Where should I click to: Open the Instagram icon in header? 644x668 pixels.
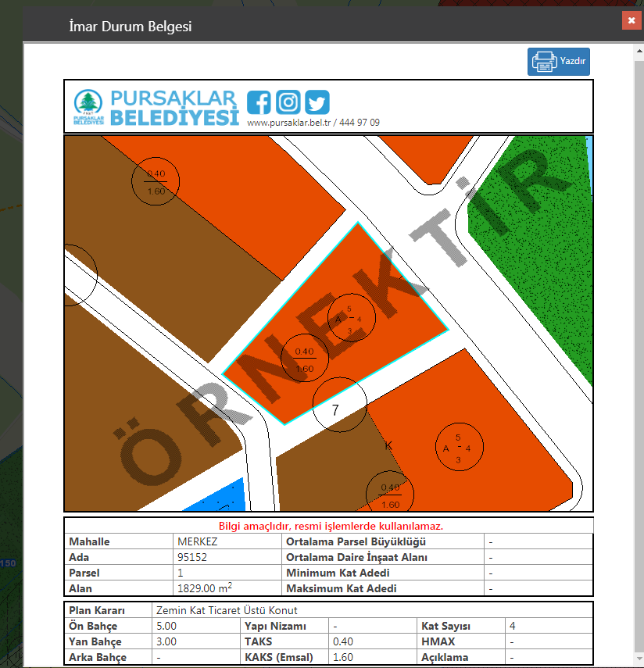(288, 102)
